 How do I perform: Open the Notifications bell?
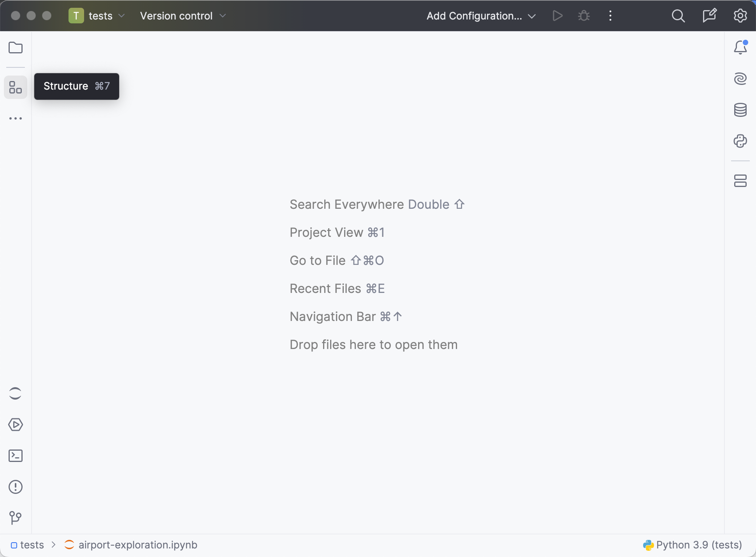click(740, 48)
